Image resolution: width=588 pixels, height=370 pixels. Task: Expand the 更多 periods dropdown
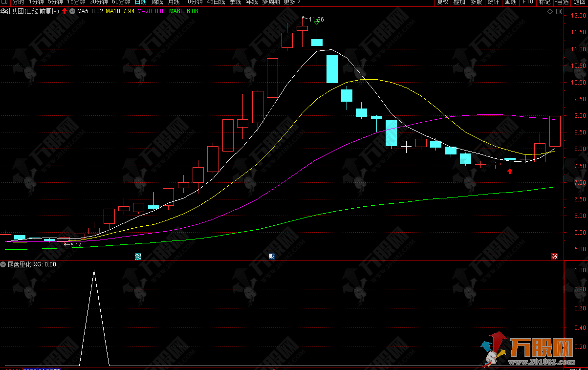[x=292, y=2]
